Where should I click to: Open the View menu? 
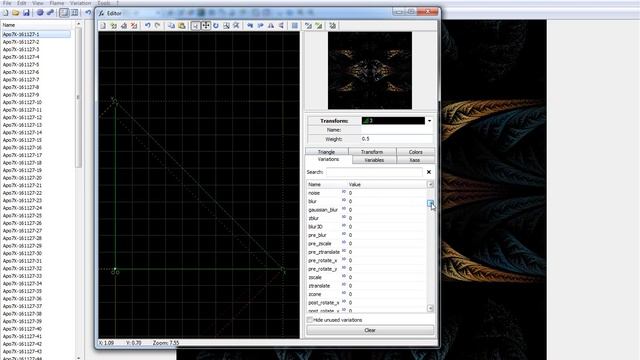click(x=38, y=3)
